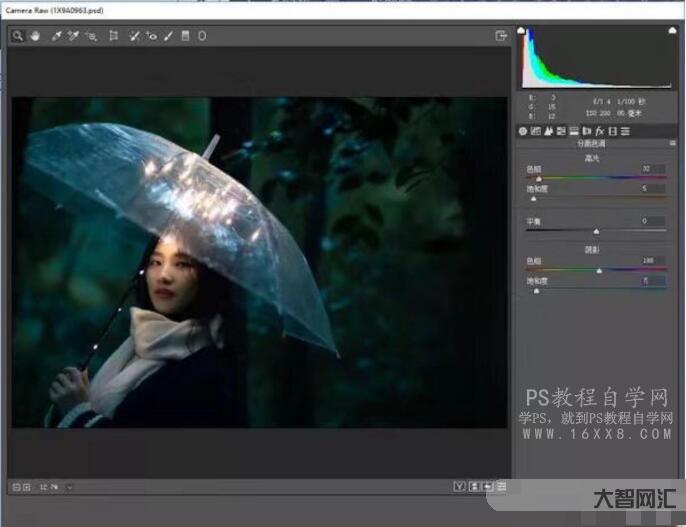Select the Adjustment Brush tool
The height and width of the screenshot is (527, 686).
[168, 36]
